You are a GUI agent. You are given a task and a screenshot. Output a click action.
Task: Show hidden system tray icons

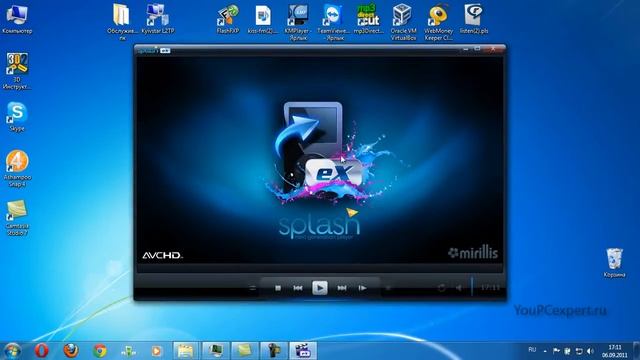[545, 351]
